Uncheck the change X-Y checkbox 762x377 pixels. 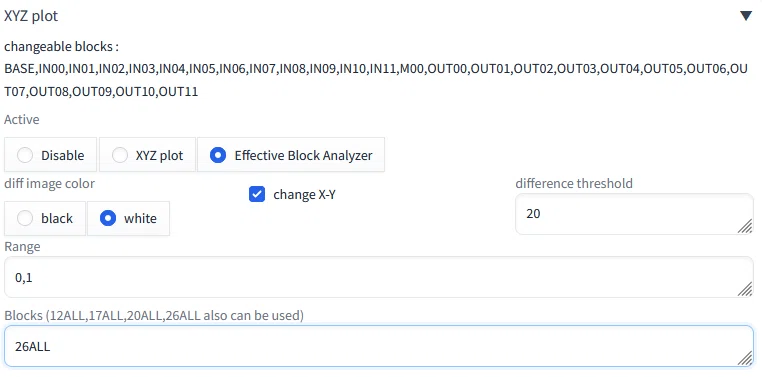[x=257, y=194]
